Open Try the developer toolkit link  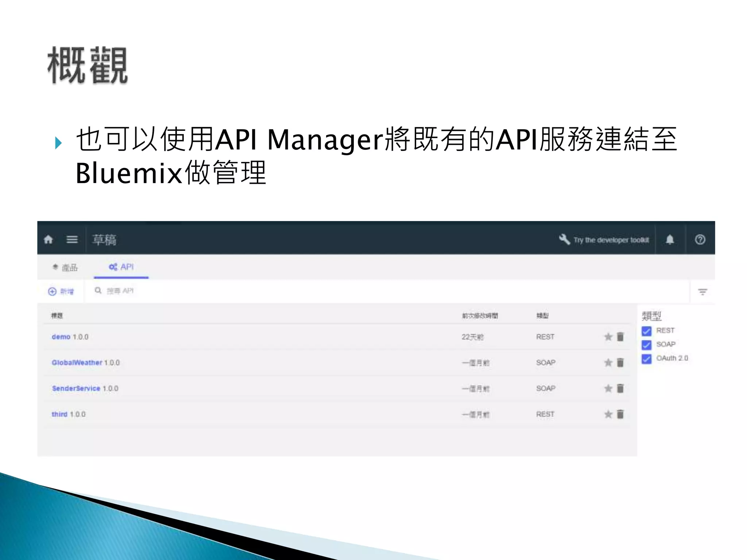click(611, 240)
